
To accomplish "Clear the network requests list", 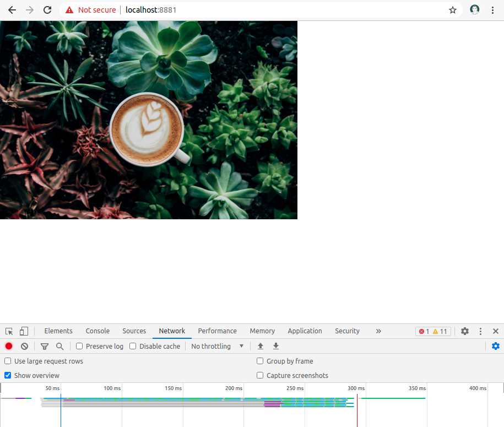I will point(24,346).
